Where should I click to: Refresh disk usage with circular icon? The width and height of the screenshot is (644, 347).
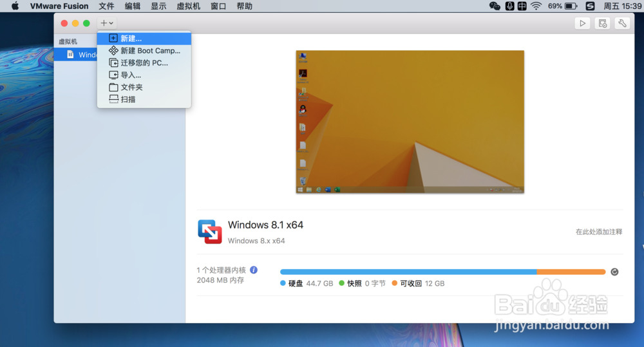tap(614, 272)
